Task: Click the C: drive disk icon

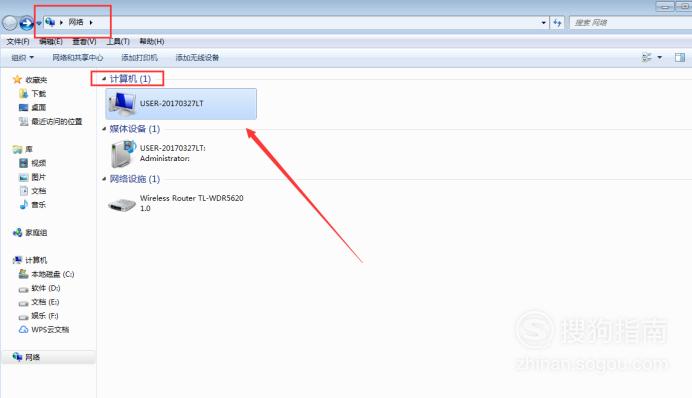Action: [x=23, y=274]
